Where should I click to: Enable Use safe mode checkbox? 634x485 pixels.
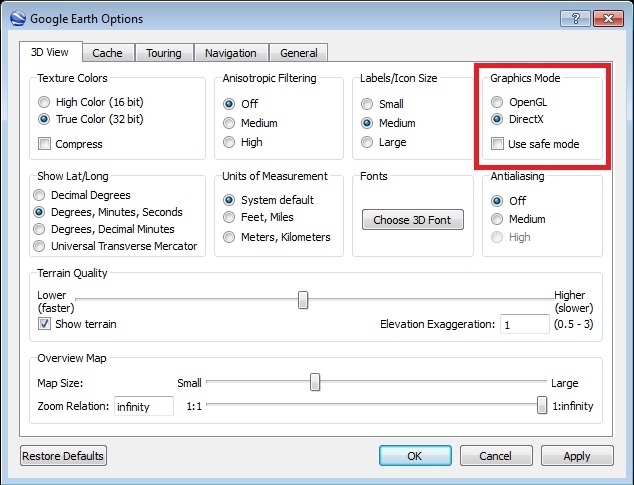tap(498, 144)
